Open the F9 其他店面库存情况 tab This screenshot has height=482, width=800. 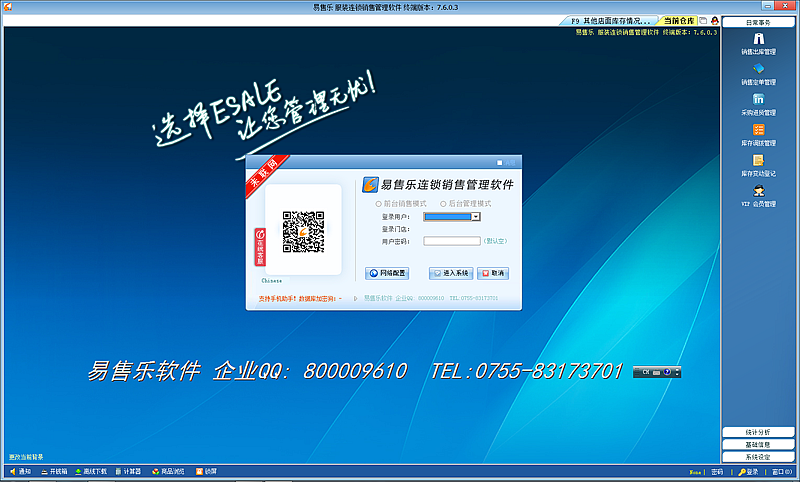(x=613, y=20)
